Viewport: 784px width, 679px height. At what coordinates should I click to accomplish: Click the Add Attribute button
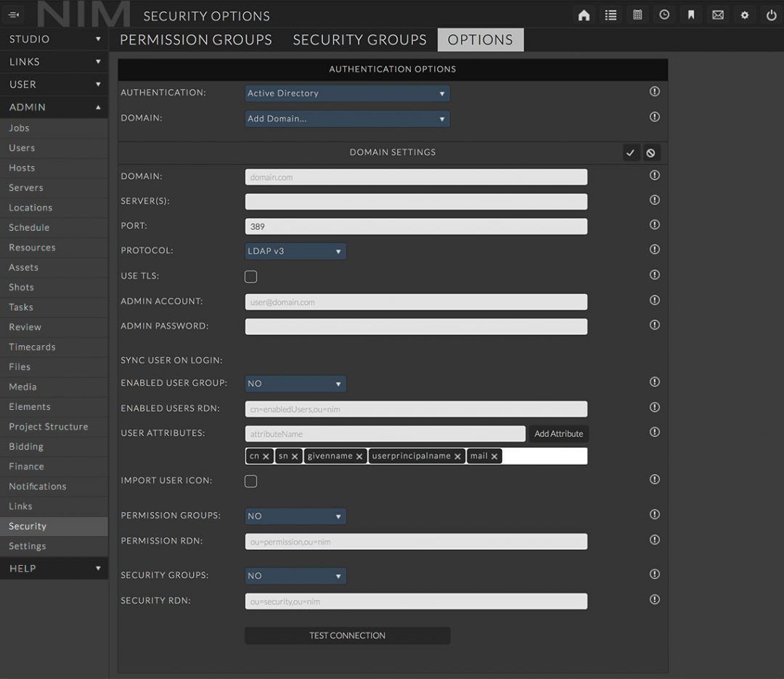(x=558, y=433)
